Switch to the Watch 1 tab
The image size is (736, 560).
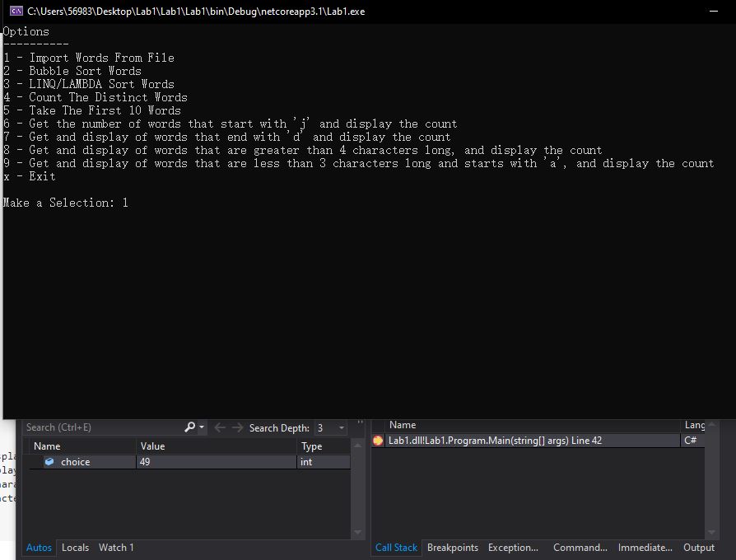pyautogui.click(x=116, y=548)
